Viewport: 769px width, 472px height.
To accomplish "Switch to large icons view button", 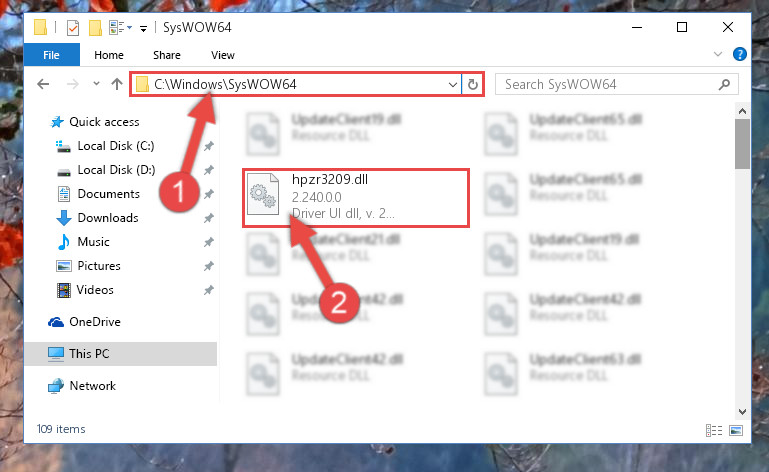I will pos(736,430).
